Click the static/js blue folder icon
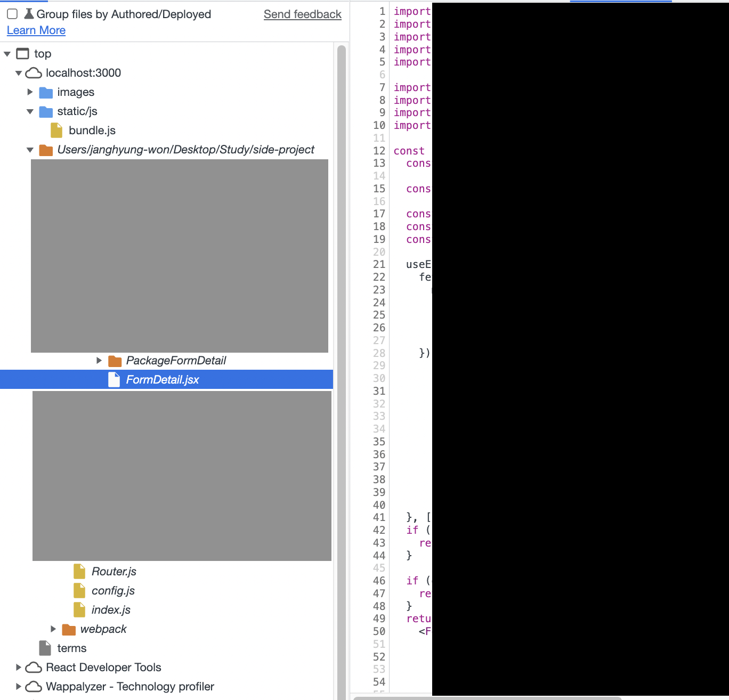This screenshot has height=700, width=729. 46,112
